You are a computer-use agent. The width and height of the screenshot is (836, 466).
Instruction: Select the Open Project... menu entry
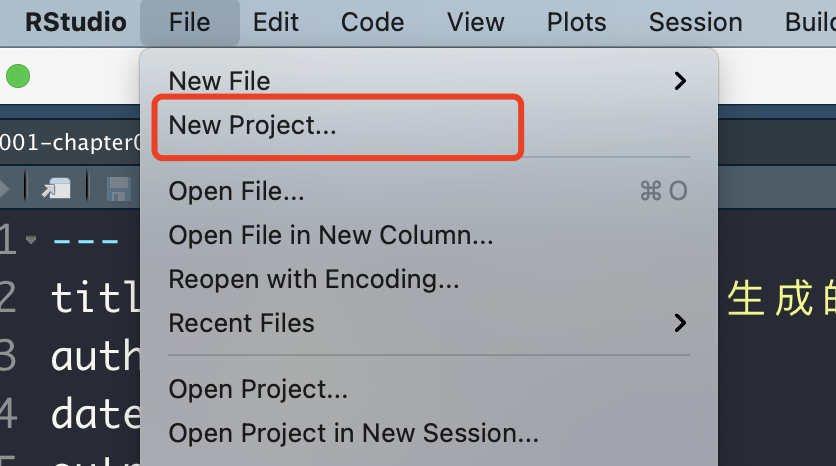(x=258, y=389)
